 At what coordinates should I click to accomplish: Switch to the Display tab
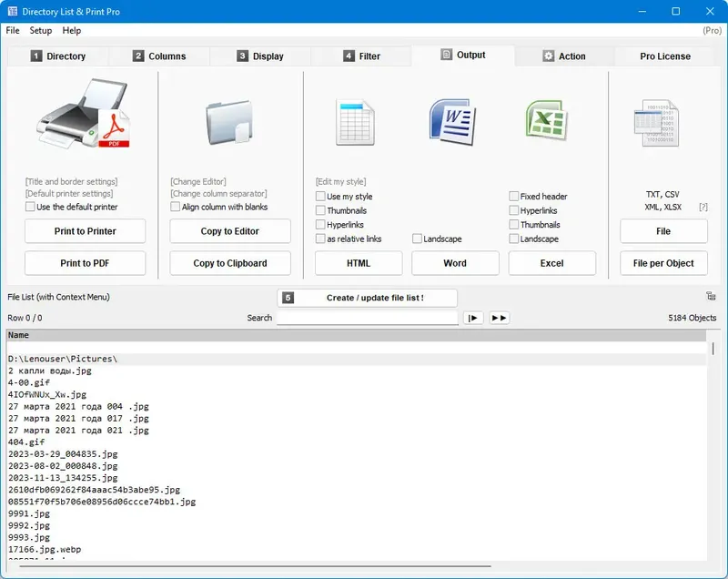pos(260,56)
